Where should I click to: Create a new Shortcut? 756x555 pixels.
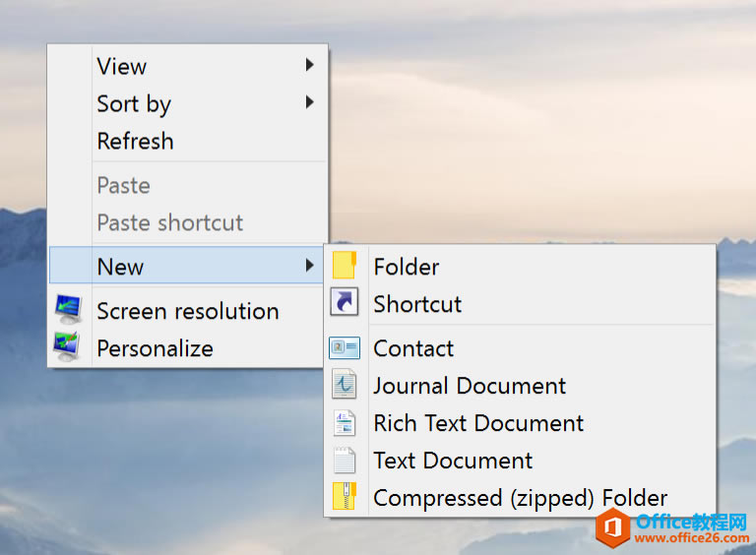coord(520,303)
